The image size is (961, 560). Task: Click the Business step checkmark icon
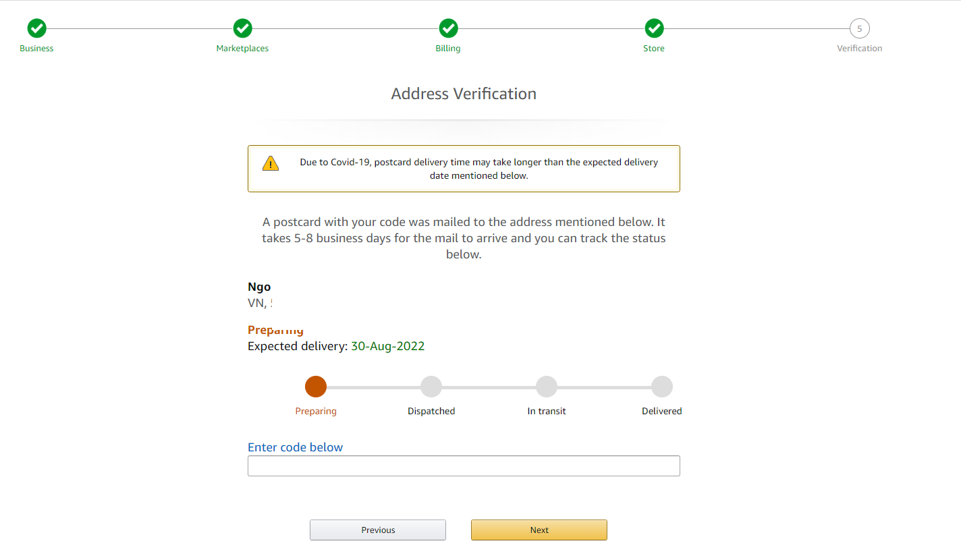coord(36,28)
